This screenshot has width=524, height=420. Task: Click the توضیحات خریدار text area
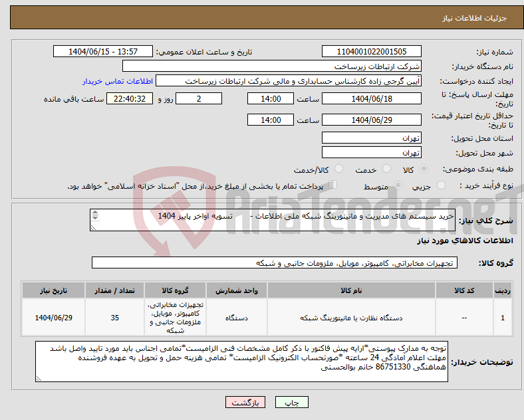[241, 362]
